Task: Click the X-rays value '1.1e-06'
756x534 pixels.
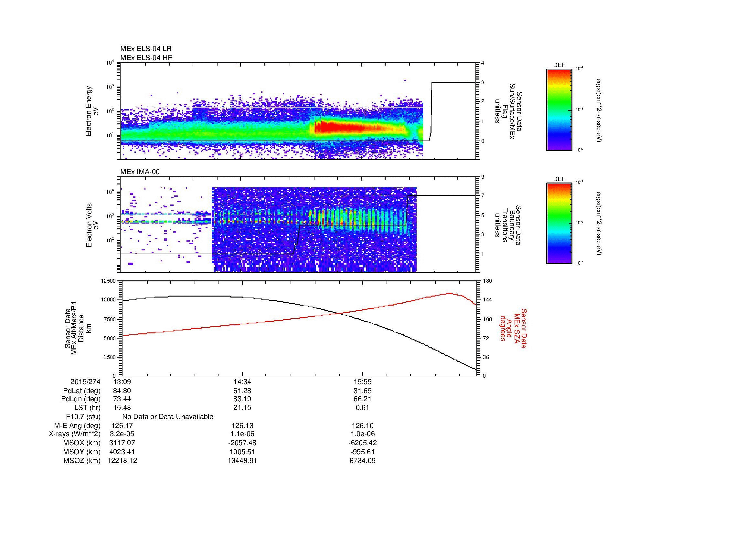Action: [242, 434]
